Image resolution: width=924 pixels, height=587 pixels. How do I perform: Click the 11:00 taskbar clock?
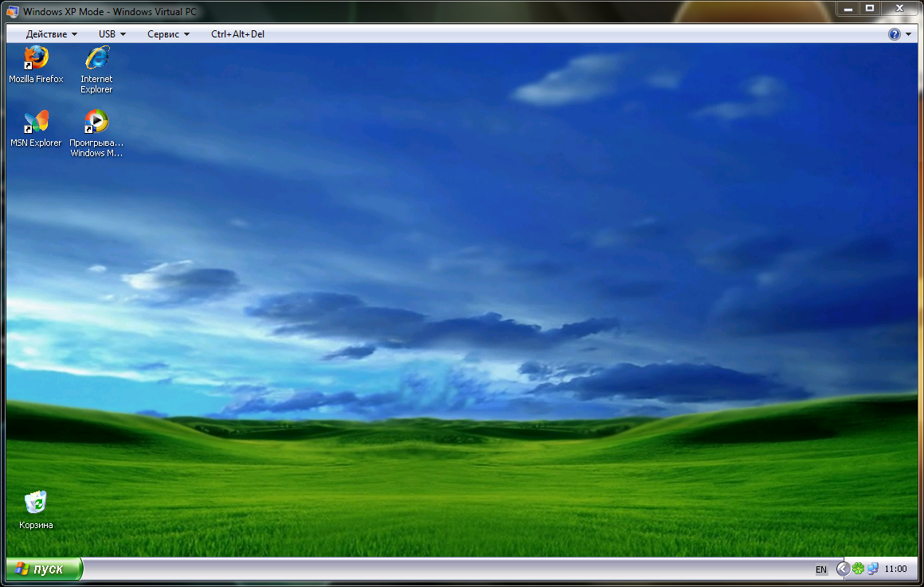(895, 569)
